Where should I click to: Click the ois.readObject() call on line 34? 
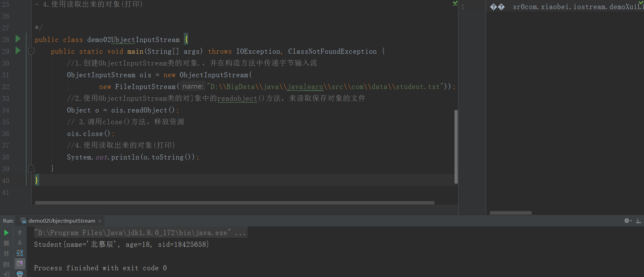point(143,110)
